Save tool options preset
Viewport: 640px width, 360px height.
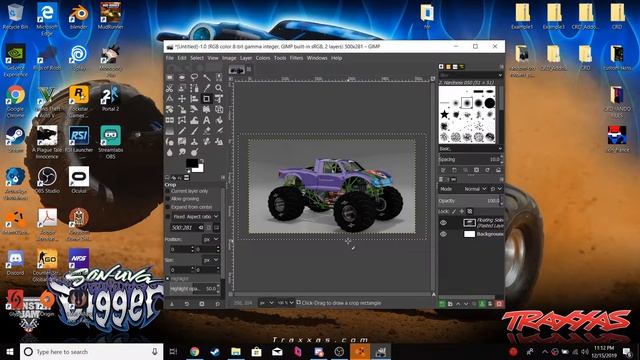pyautogui.click(x=172, y=304)
